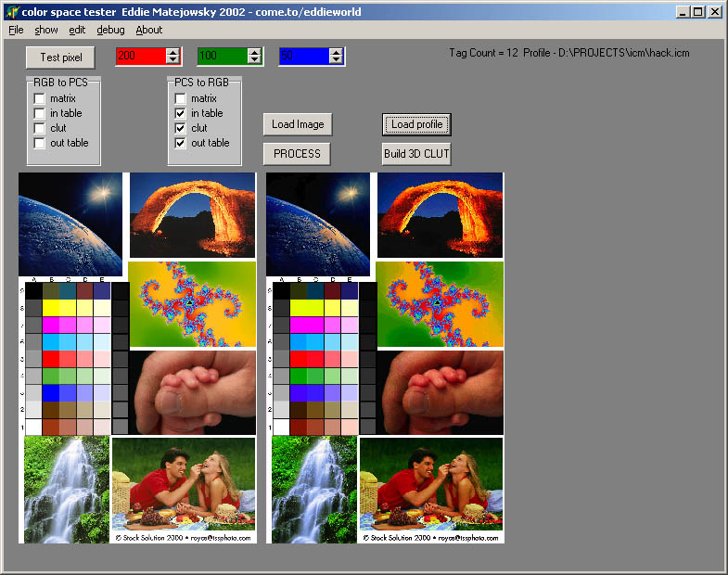Uncheck in table under PCS to RGB
Viewport: 728px width, 575px height.
coord(181,113)
